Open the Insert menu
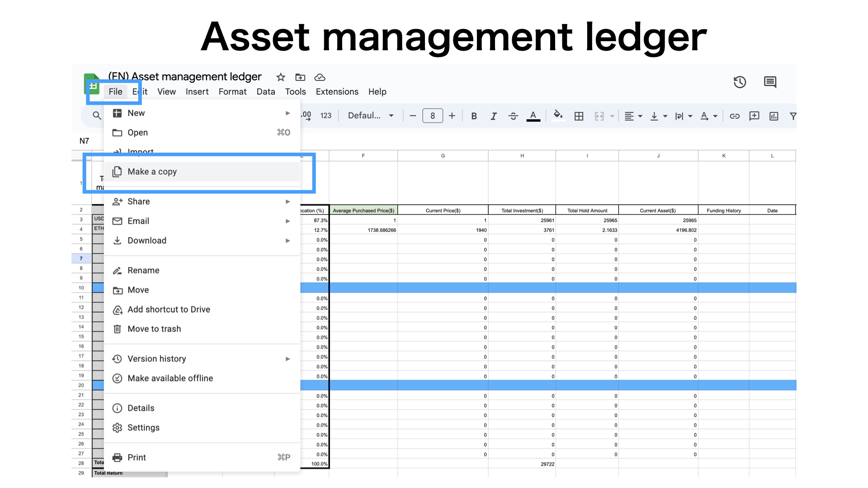This screenshot has height=488, width=868. pos(197,92)
